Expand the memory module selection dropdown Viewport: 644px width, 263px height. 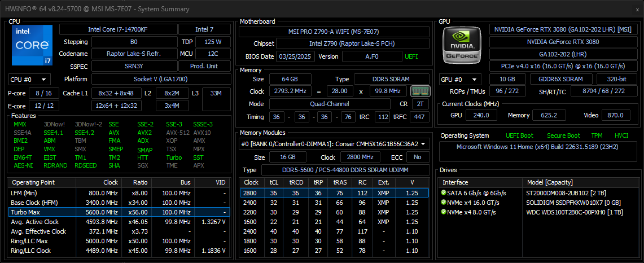click(334, 144)
